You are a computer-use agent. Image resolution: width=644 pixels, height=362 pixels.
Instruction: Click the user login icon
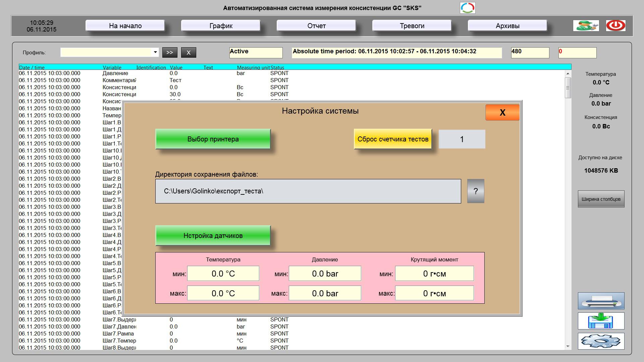tap(586, 25)
